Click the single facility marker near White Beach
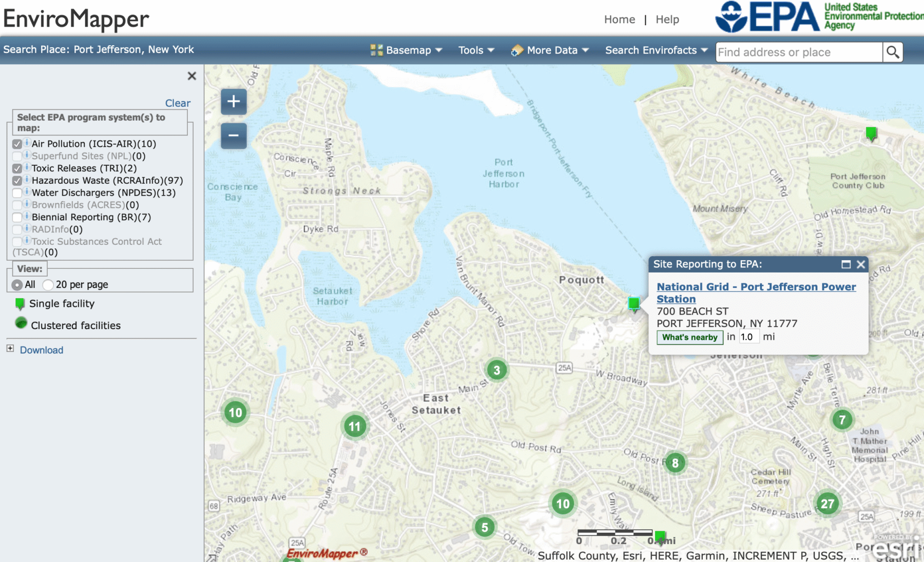The image size is (924, 562). click(871, 133)
